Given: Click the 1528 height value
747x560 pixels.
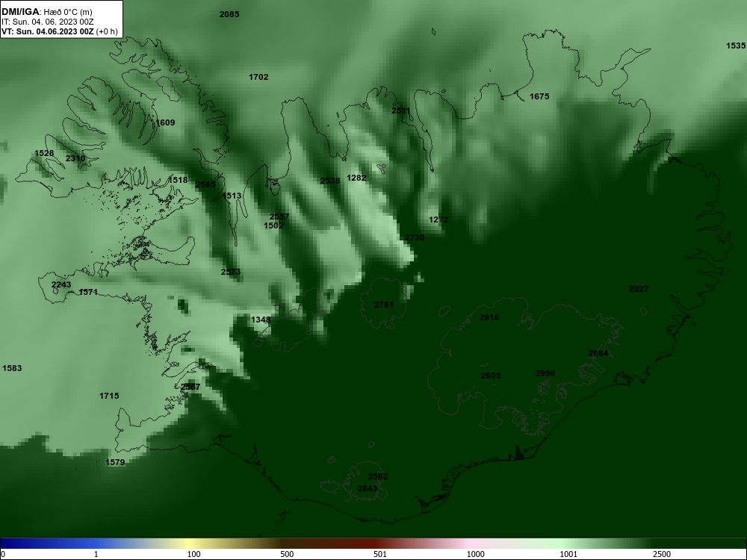Looking at the screenshot, I should click(x=44, y=153).
